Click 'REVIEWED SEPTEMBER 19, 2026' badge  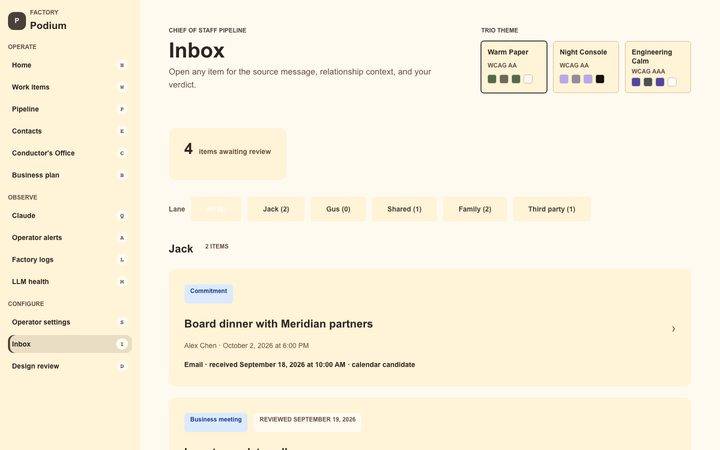pyautogui.click(x=308, y=421)
